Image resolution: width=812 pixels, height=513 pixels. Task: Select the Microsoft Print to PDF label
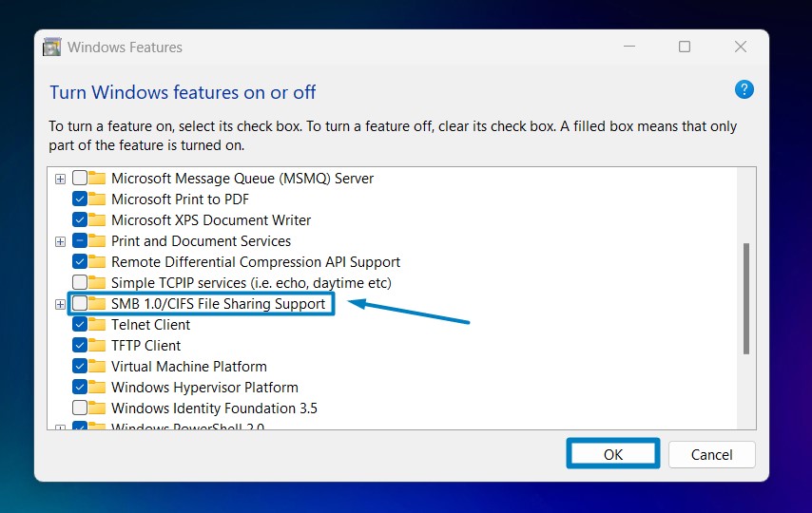pos(180,199)
